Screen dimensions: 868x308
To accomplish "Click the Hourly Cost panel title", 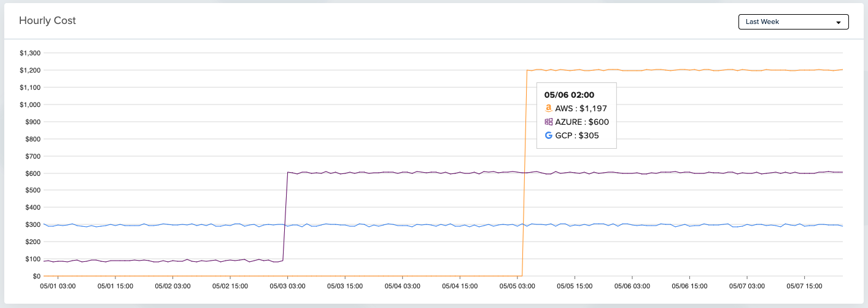I will (47, 21).
